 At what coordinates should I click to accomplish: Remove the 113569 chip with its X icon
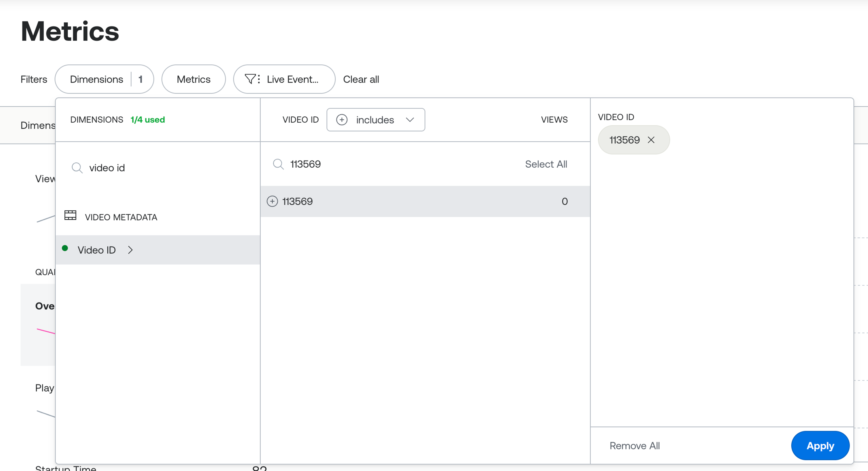click(651, 140)
